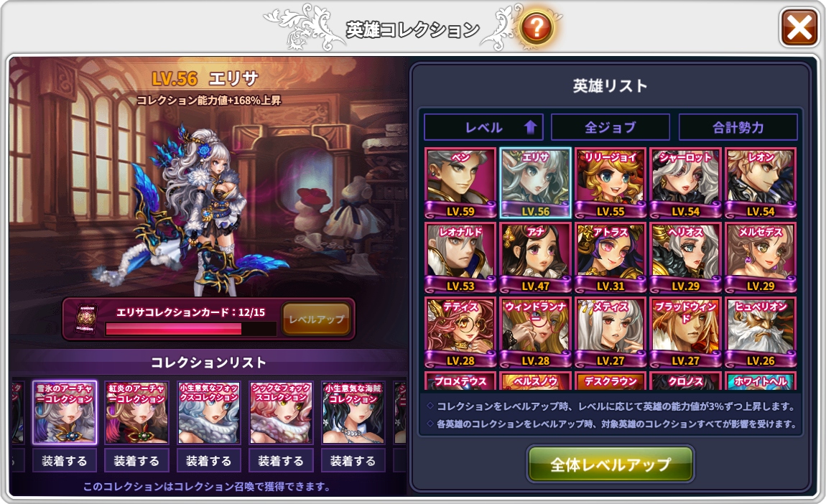This screenshot has width=826, height=504.
Task: Click the collection card progress bar
Action: (x=190, y=329)
